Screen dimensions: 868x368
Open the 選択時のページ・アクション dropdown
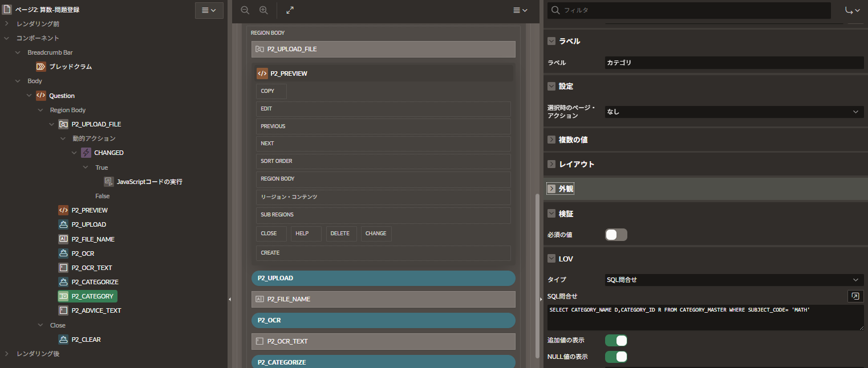click(735, 112)
